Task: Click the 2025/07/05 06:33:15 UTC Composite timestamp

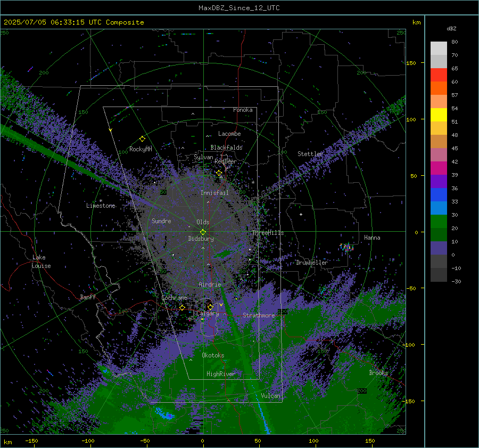Action: point(73,22)
